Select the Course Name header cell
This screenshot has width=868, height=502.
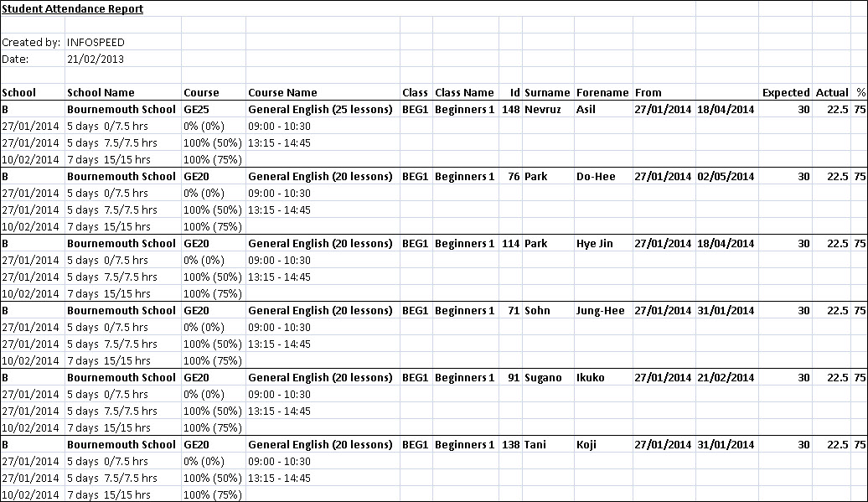[x=282, y=92]
